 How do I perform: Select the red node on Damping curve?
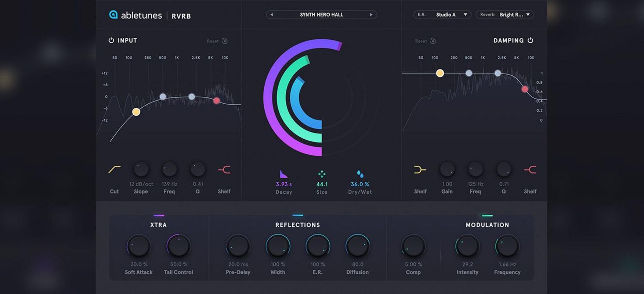tap(525, 89)
